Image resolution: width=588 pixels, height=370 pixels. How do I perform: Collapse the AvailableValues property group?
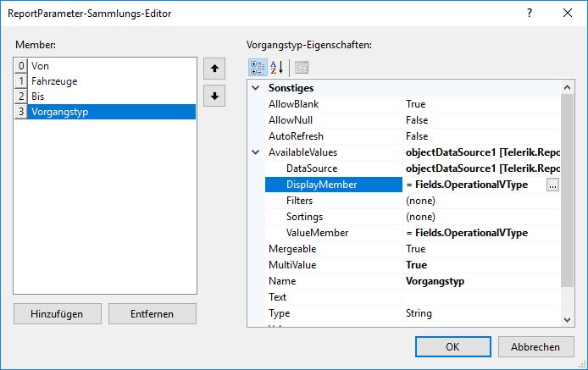click(x=256, y=152)
